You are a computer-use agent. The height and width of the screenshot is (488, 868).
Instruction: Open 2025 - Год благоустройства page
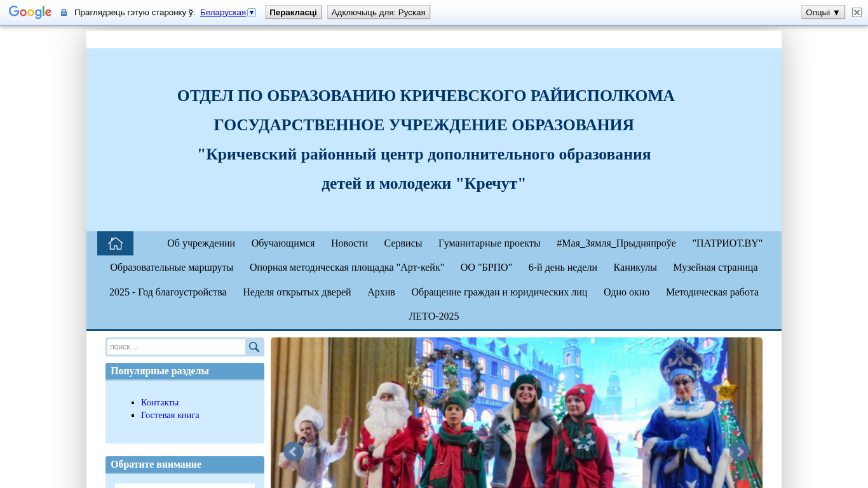[x=168, y=292]
